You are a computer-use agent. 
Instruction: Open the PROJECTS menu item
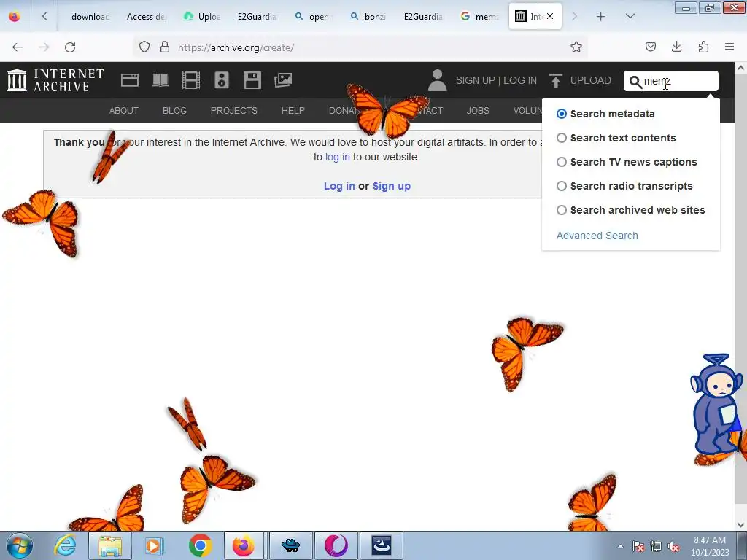click(234, 111)
